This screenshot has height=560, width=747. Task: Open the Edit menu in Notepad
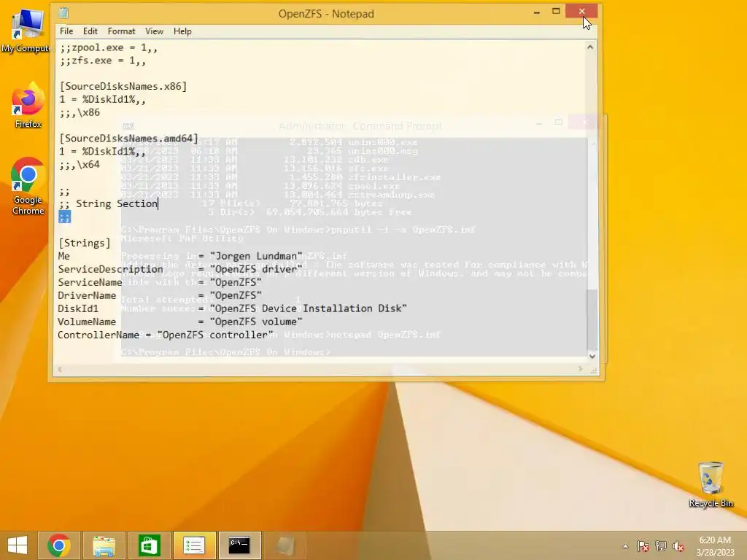click(90, 31)
